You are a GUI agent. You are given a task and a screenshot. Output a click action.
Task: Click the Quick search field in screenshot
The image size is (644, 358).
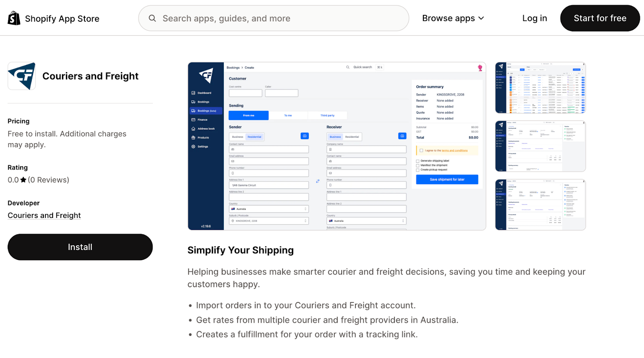click(364, 67)
